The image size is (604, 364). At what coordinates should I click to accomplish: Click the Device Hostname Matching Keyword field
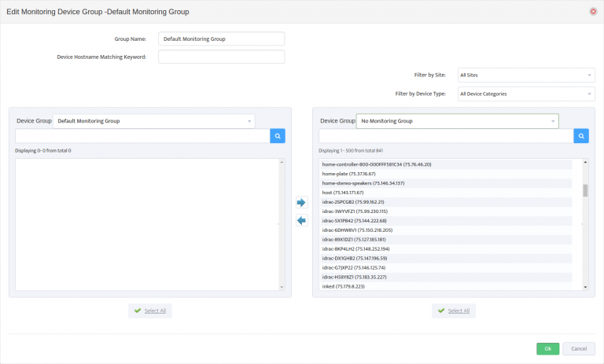pyautogui.click(x=221, y=57)
